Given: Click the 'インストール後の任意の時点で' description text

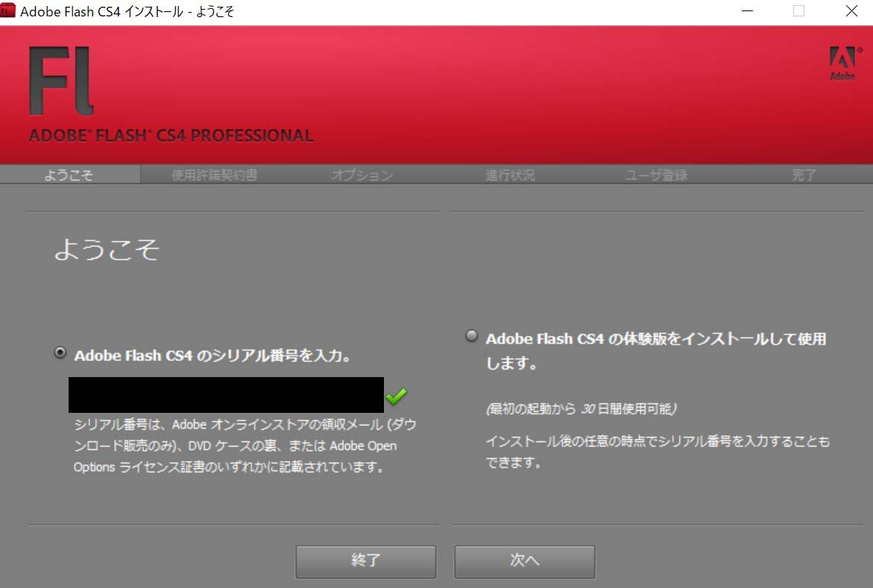Looking at the screenshot, I should (658, 452).
